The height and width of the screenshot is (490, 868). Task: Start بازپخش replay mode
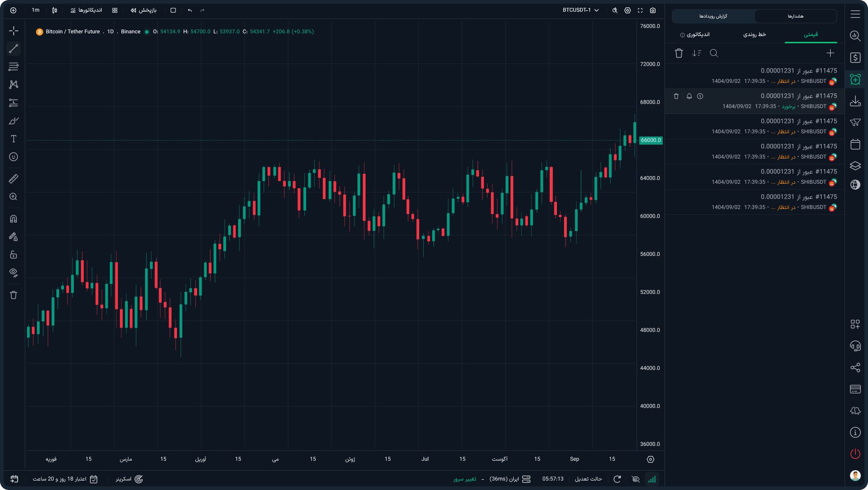pos(144,10)
